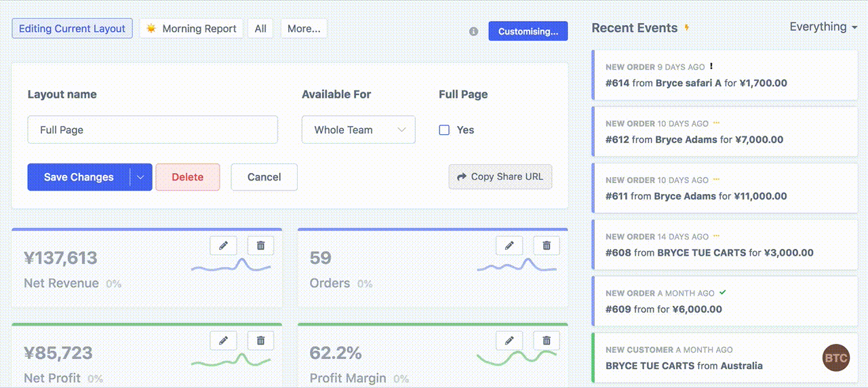Delete the Profit Margin widget via trash icon
Viewport: 868px width, 388px height.
click(547, 341)
